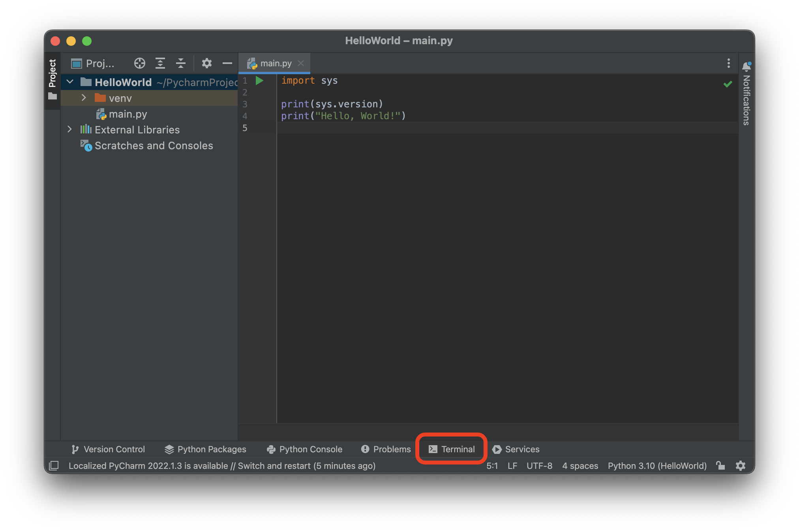Expand the venv folder
The width and height of the screenshot is (799, 532).
(x=83, y=98)
